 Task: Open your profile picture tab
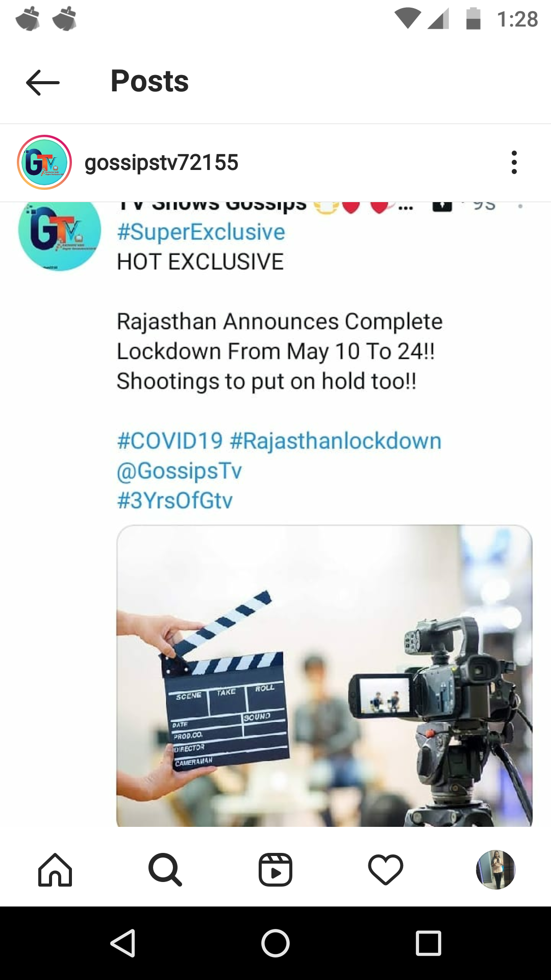496,870
